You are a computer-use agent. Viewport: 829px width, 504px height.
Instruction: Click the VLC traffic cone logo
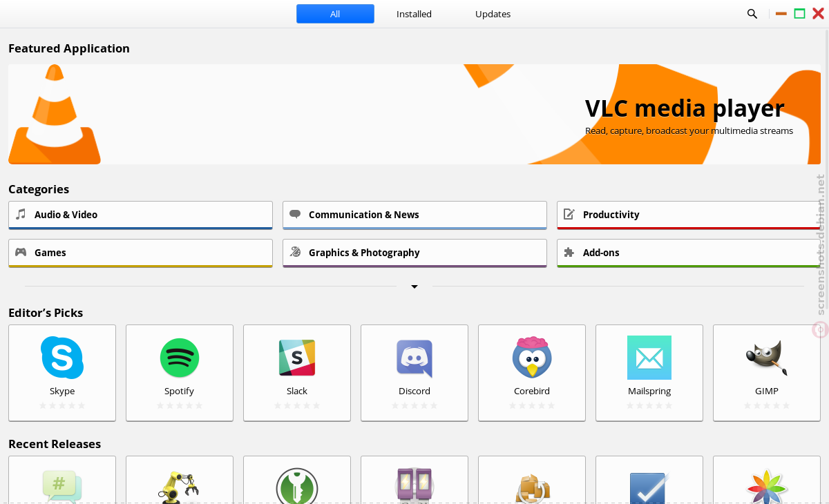[55, 114]
